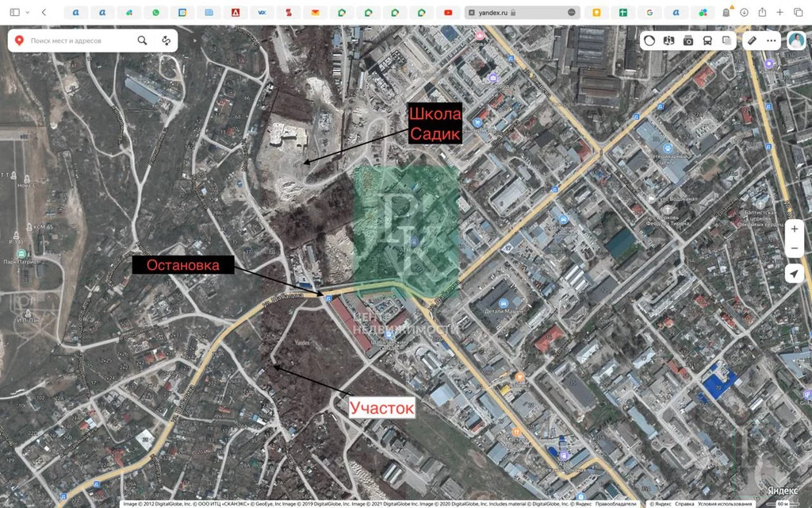Screen dimensions: 812x508
Task: Open the user profile avatar
Action: (796, 40)
